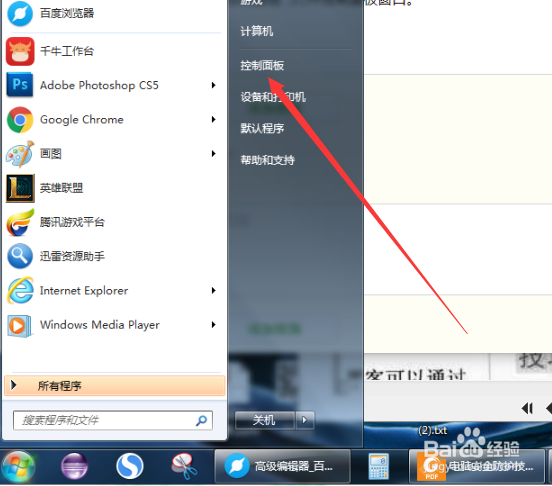The image size is (552, 486).
Task: Open the purple Eclipse icon on the taskbar
Action: 74,467
